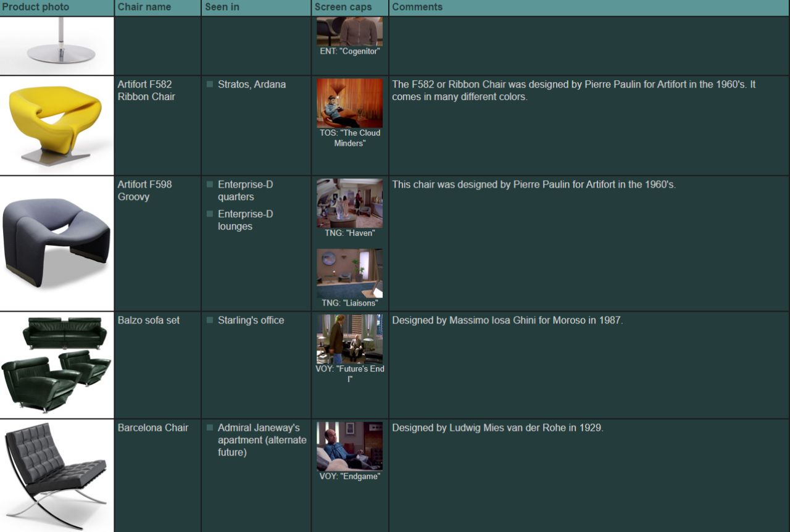This screenshot has width=790, height=532.
Task: Open the TNG "Liaisons" screen cap
Action: 349,273
